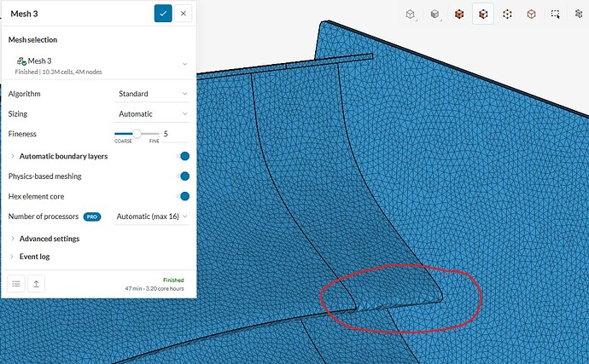Edit the Fineness value field showing 5
The width and height of the screenshot is (589, 364).
175,134
